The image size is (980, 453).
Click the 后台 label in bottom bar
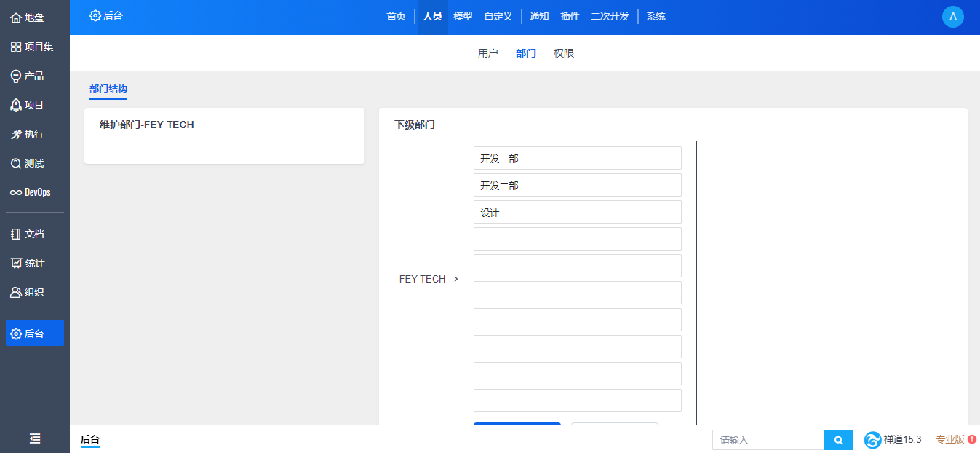pyautogui.click(x=90, y=439)
